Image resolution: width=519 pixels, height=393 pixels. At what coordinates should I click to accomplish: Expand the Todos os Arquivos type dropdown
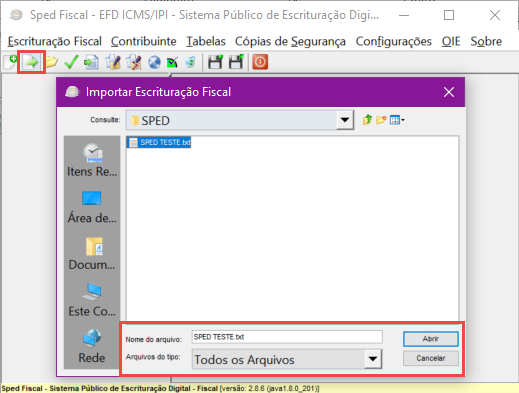pyautogui.click(x=373, y=359)
